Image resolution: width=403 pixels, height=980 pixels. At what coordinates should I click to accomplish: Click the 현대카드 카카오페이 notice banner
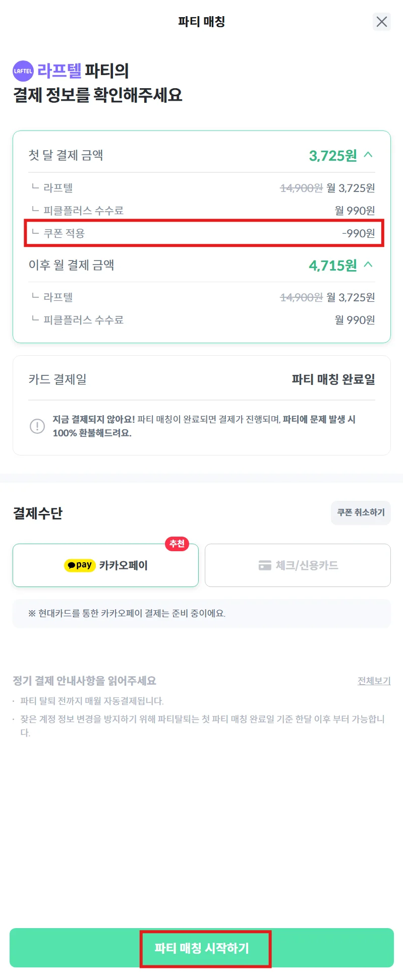202,613
